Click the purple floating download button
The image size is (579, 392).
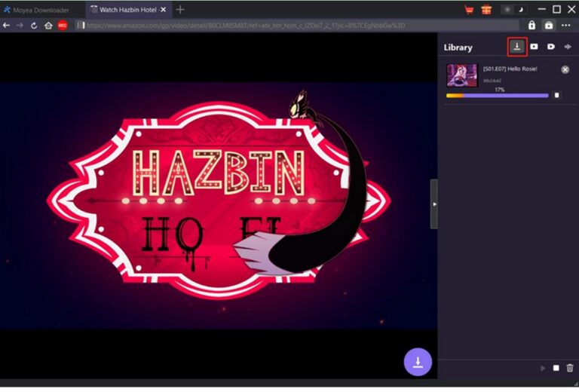418,362
